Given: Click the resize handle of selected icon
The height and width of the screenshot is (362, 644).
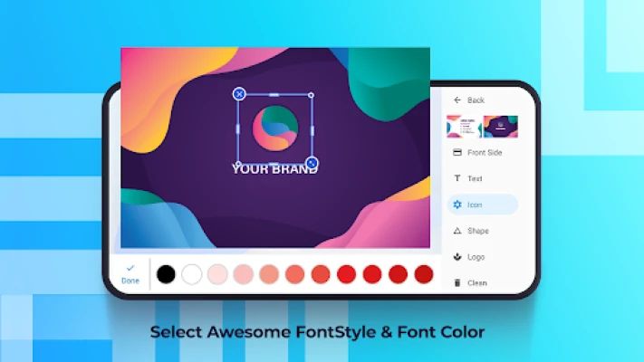Looking at the screenshot, I should coord(312,163).
